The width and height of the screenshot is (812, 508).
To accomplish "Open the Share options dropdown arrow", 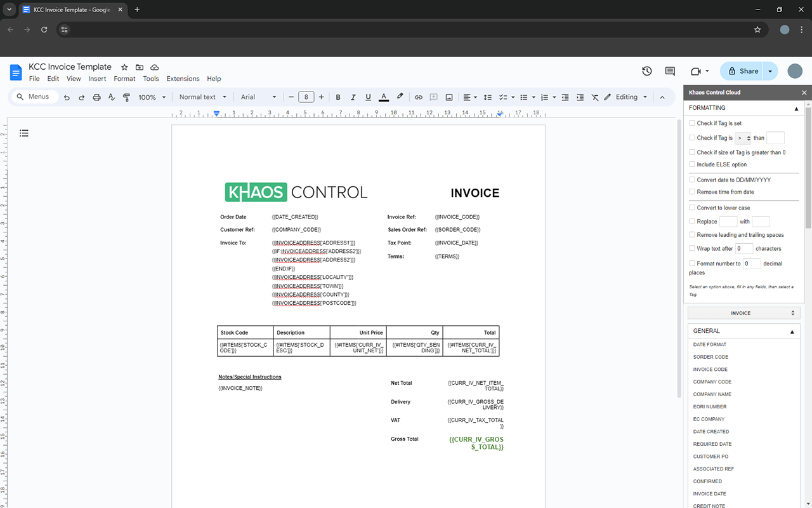I will pos(770,71).
